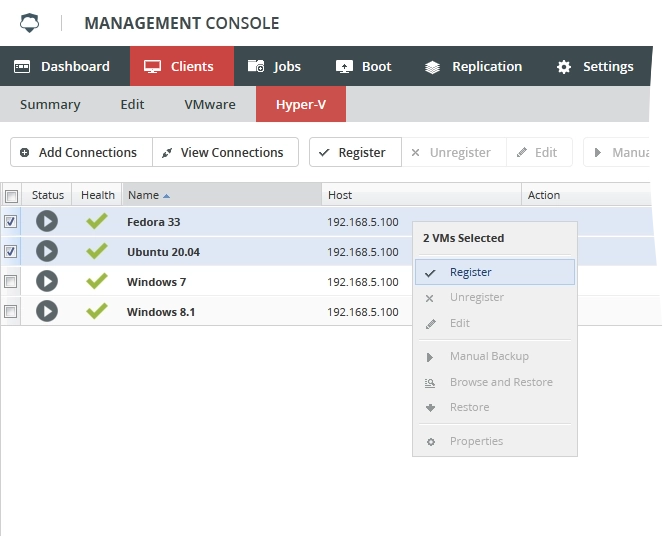Select the Hyper-V sub-tab
Image resolution: width=666 pixels, height=546 pixels.
[301, 104]
